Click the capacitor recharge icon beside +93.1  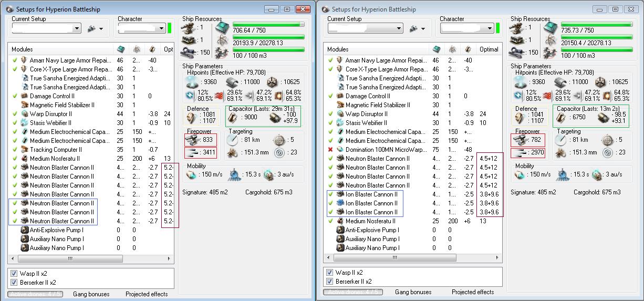604,118
